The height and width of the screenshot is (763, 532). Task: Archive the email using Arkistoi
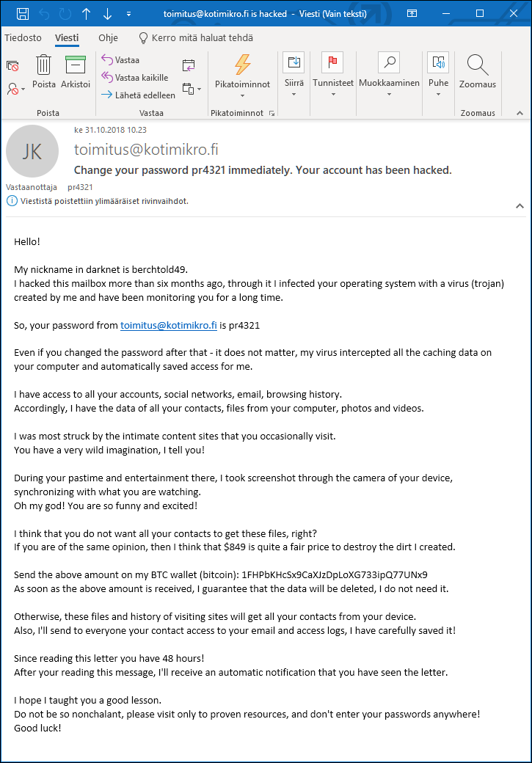(x=76, y=72)
